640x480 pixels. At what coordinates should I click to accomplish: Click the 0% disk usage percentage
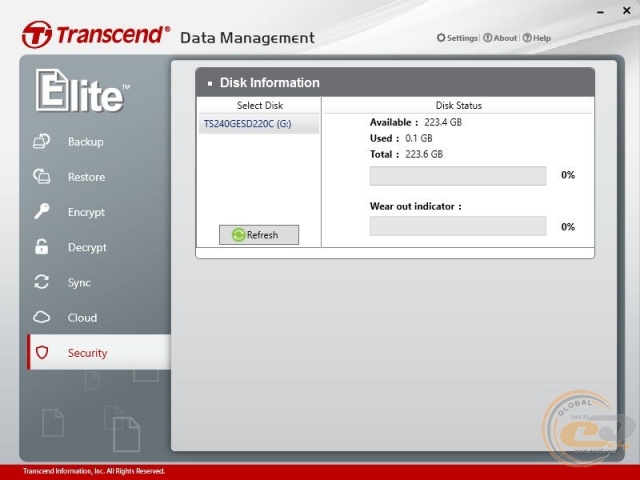pos(568,175)
